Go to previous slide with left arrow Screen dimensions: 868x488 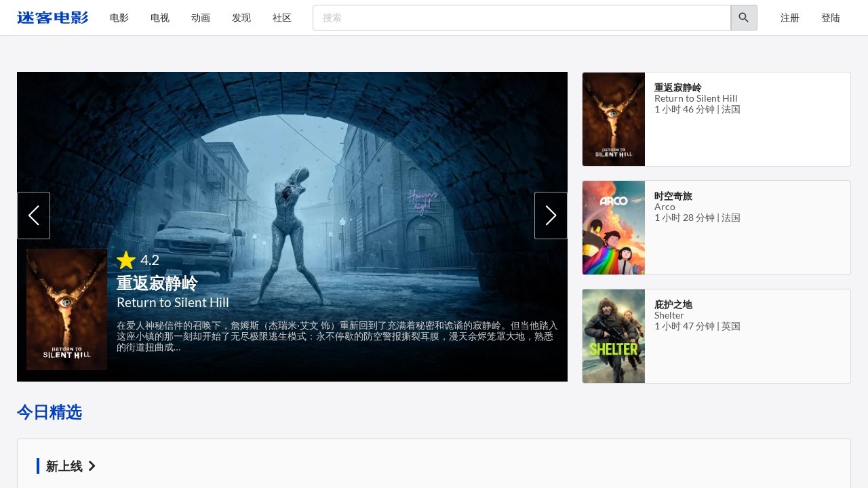pyautogui.click(x=33, y=216)
